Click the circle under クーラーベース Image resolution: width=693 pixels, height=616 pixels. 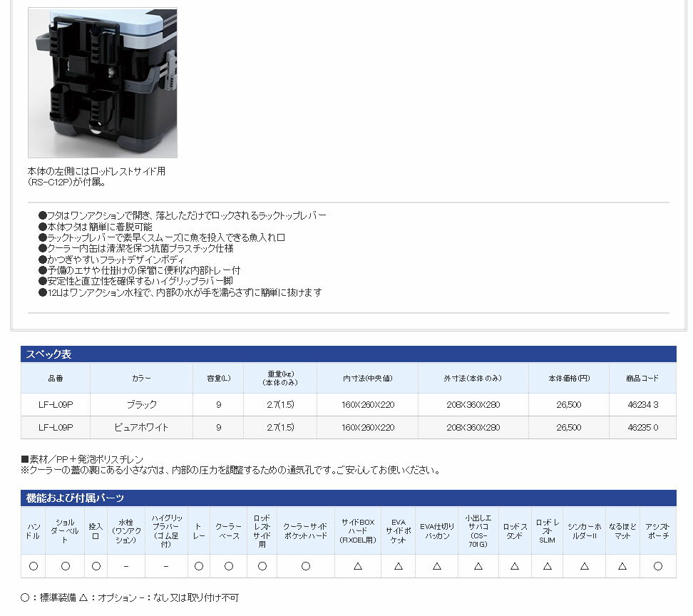point(229,566)
